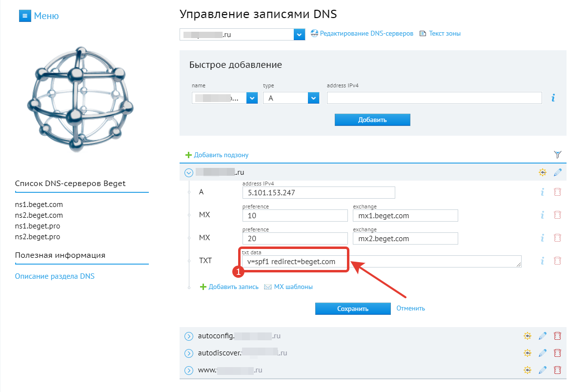Screen dimensions: 568x392
Task: Click the green plus icon of Добавить запись
Action: 203,287
